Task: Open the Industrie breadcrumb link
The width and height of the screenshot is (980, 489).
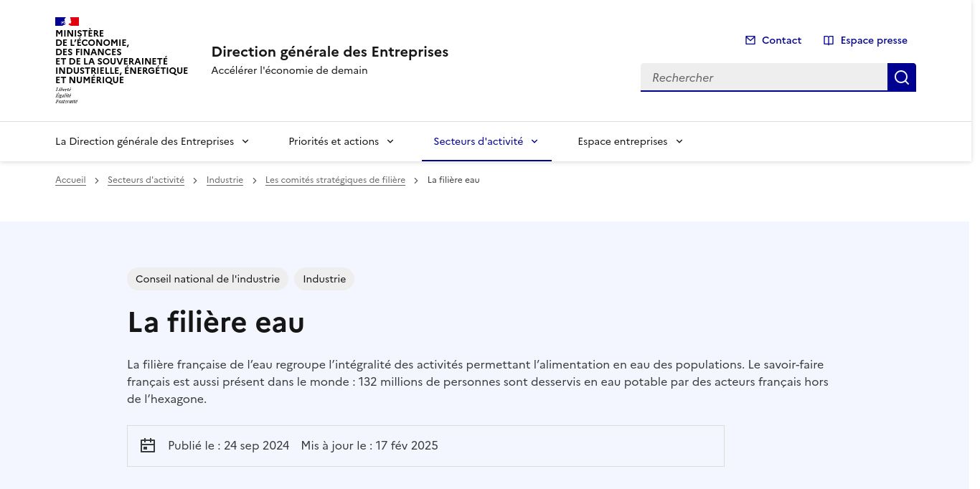Action: pos(225,180)
